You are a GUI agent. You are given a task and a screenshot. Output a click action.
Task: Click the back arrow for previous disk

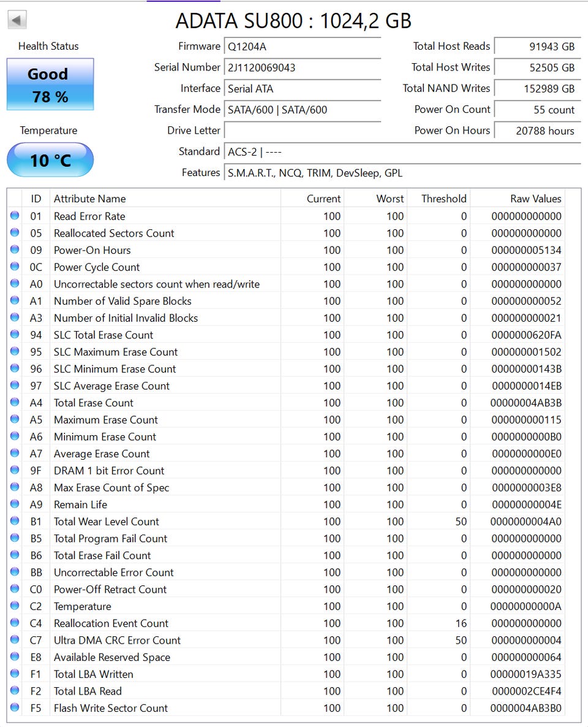(17, 20)
